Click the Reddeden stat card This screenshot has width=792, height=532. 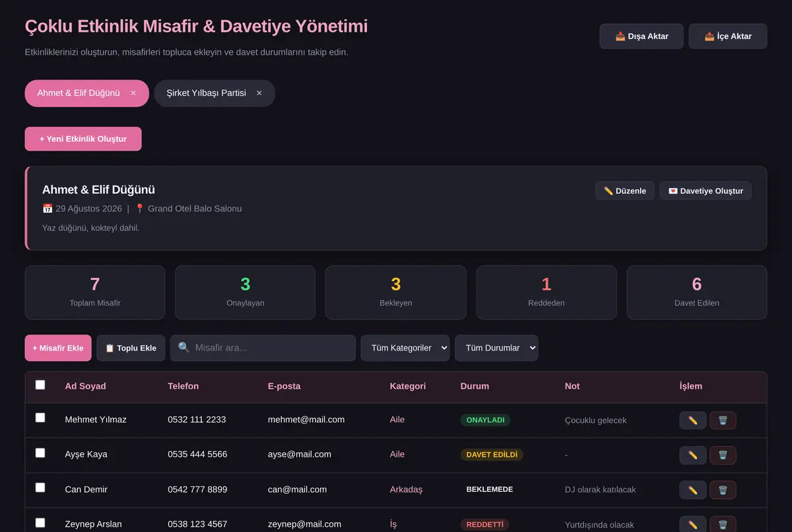[546, 292]
